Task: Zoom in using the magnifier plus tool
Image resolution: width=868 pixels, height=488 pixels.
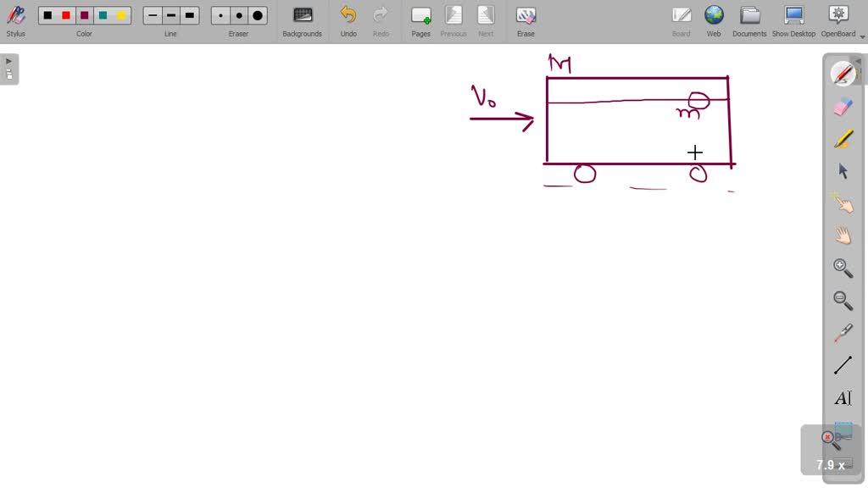Action: (842, 268)
